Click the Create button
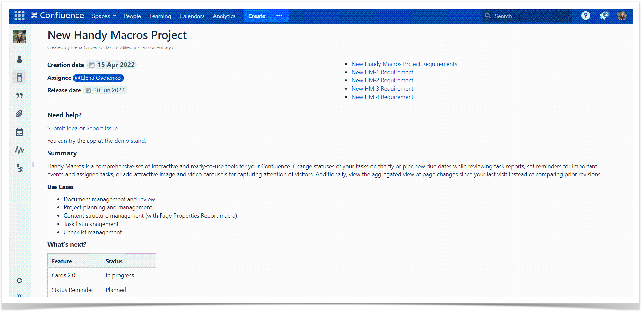Screen dimensions: 644x313 click(x=257, y=16)
